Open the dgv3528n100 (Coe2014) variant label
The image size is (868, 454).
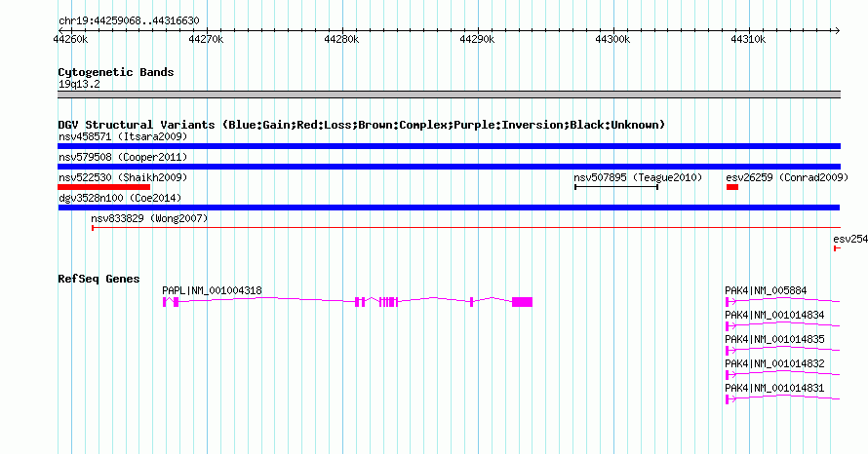[x=120, y=198]
